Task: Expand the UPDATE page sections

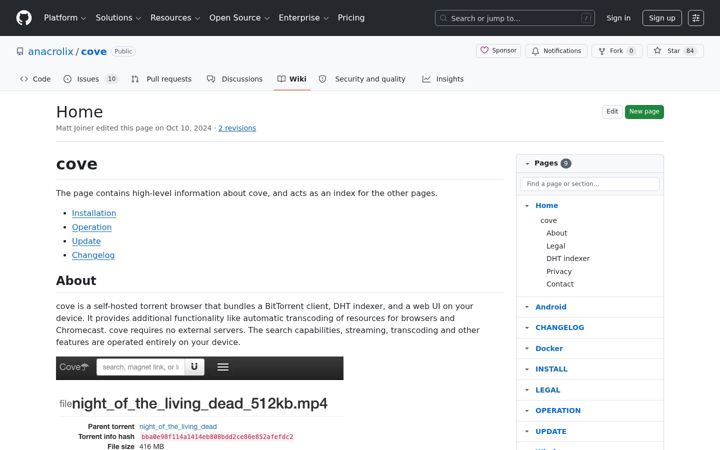Action: click(527, 432)
